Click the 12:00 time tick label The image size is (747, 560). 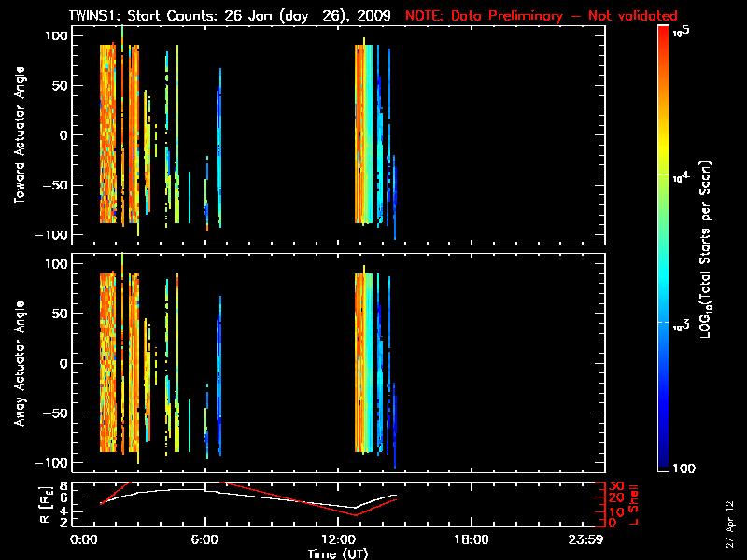pos(340,540)
